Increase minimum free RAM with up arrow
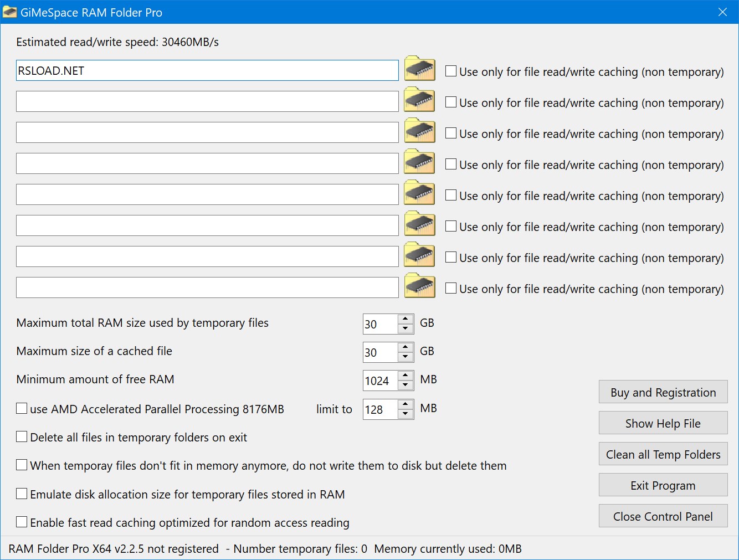This screenshot has height=560, width=739. (x=406, y=376)
